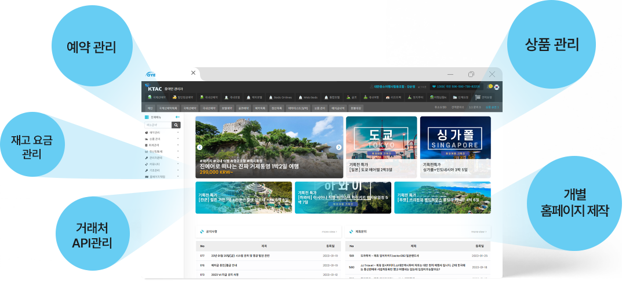This screenshot has width=644, height=284.
Task: Open the Beds Onlines top menu
Action: 282,97
